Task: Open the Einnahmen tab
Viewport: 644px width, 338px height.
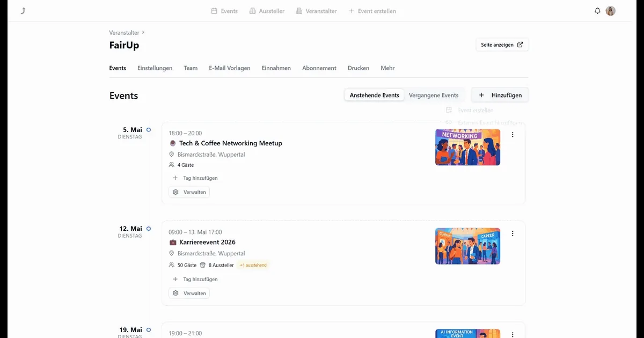Action: (276, 68)
